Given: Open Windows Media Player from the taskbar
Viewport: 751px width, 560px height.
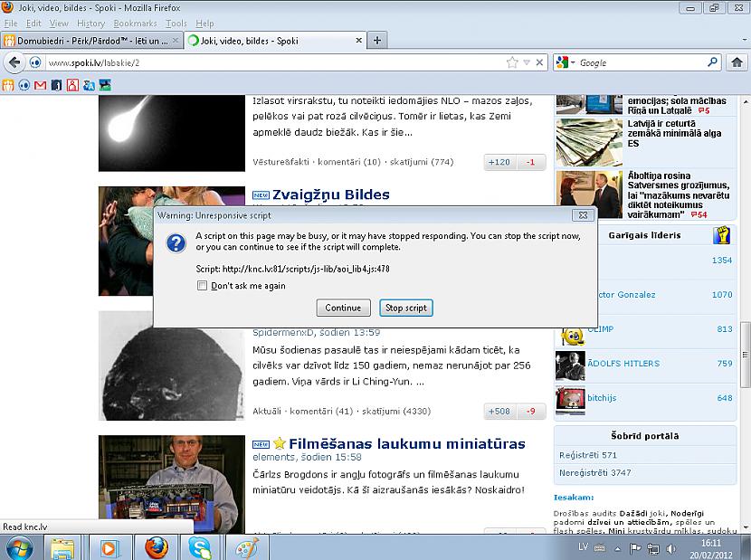Looking at the screenshot, I should (109, 547).
